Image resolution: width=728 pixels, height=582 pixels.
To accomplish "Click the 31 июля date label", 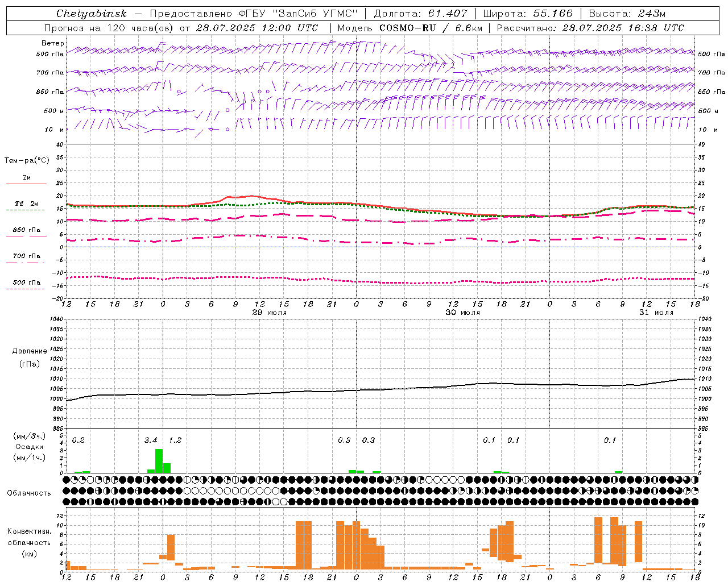I will click(x=656, y=313).
